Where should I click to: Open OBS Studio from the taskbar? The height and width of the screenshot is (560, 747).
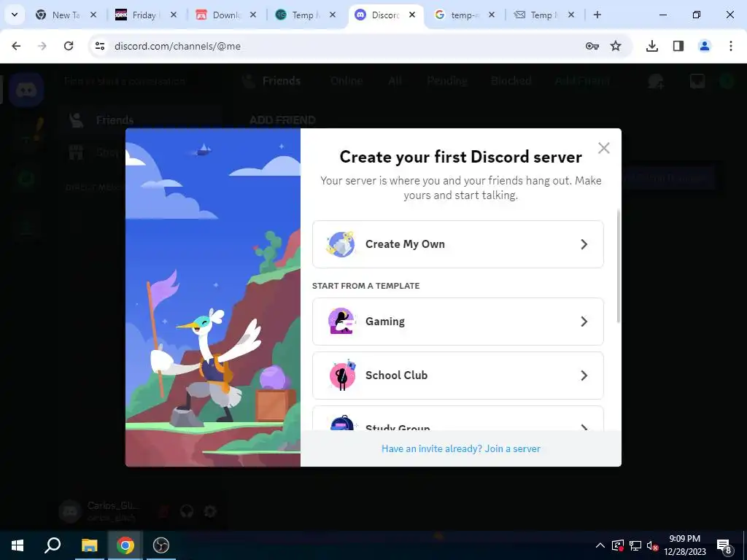161,545
